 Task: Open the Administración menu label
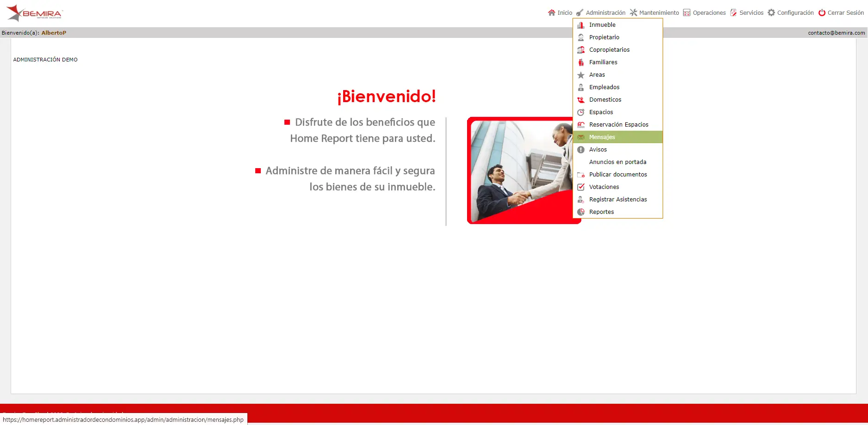(x=605, y=13)
